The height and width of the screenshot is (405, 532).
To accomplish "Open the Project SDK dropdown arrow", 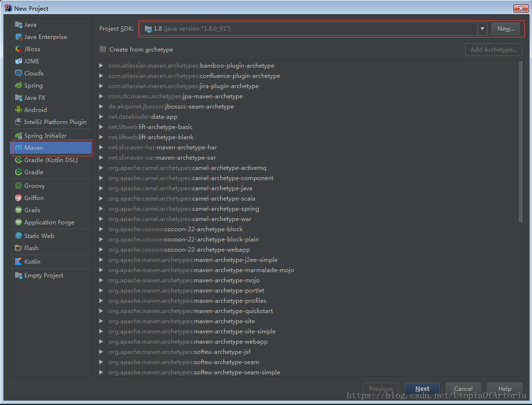I will click(x=482, y=29).
